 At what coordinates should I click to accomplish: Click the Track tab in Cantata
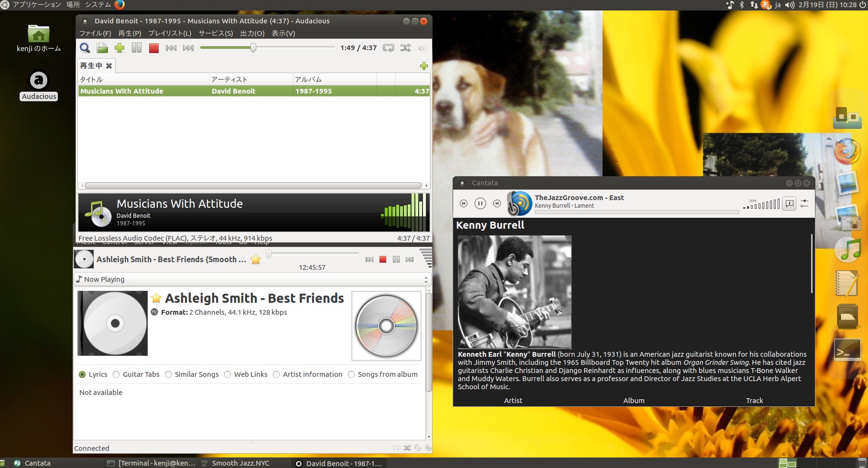click(754, 401)
